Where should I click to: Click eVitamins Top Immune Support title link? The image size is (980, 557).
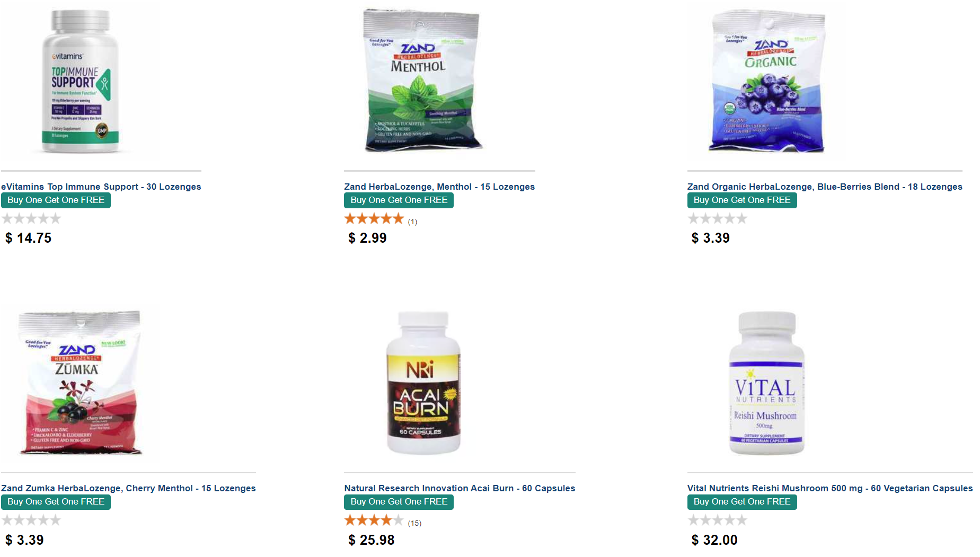click(101, 187)
